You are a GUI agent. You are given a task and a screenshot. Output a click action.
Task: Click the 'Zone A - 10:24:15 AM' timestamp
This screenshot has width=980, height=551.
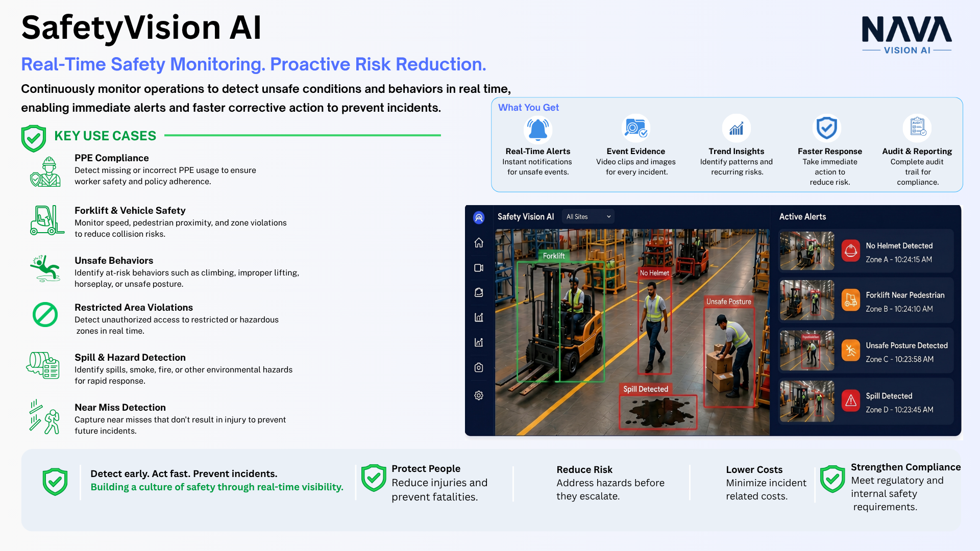click(899, 260)
